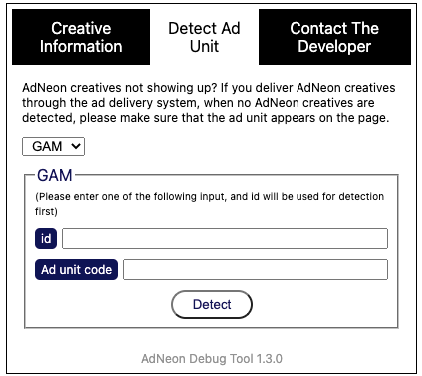Open the GAM ad server dropdown

click(53, 146)
